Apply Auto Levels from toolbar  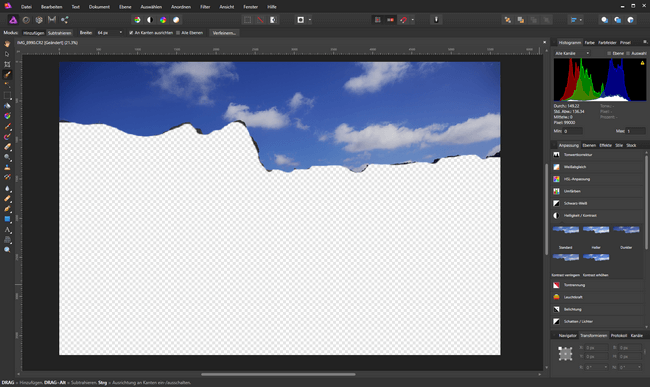[x=137, y=20]
